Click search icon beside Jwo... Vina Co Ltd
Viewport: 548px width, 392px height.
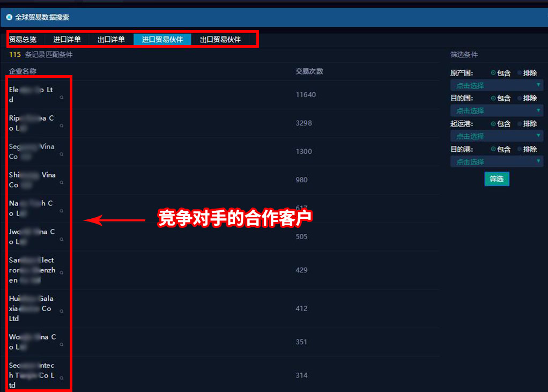pos(62,240)
